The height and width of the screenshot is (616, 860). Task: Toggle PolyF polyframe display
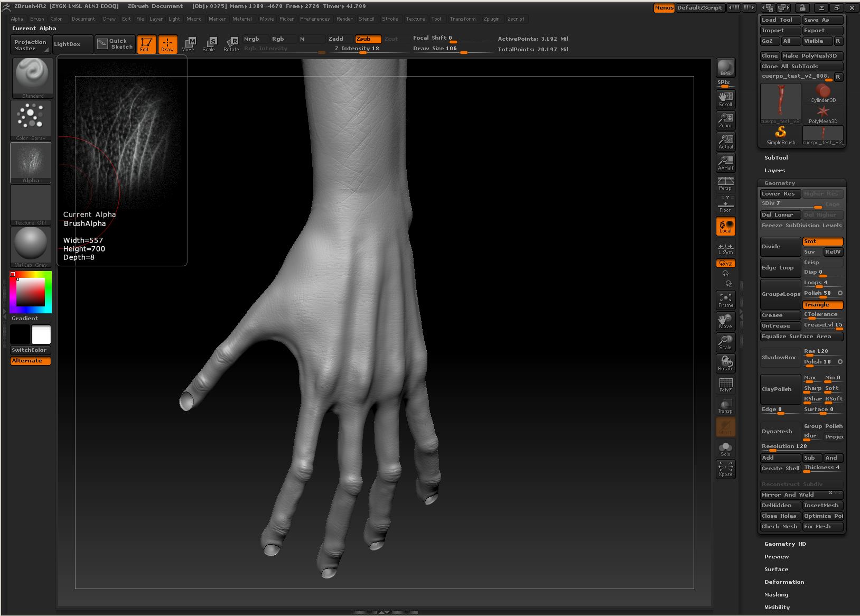coord(725,385)
